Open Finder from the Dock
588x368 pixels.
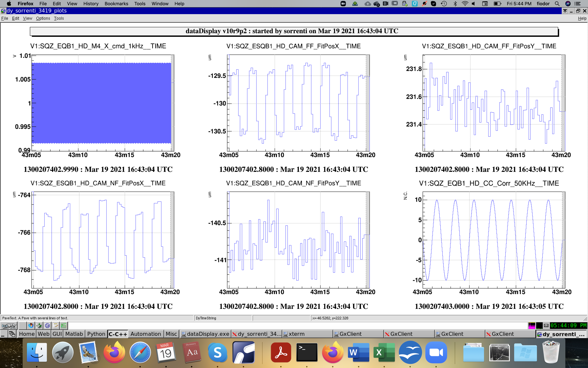(x=37, y=352)
